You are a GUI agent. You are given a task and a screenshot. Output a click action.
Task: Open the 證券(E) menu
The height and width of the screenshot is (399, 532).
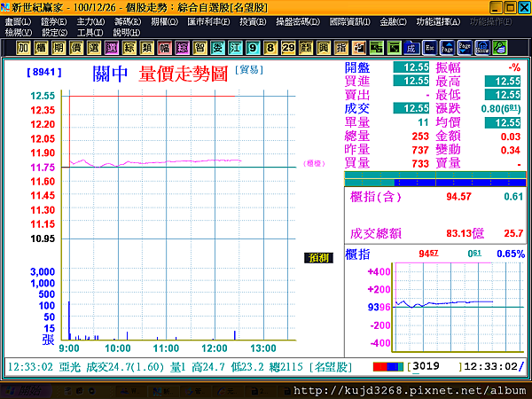pos(54,22)
